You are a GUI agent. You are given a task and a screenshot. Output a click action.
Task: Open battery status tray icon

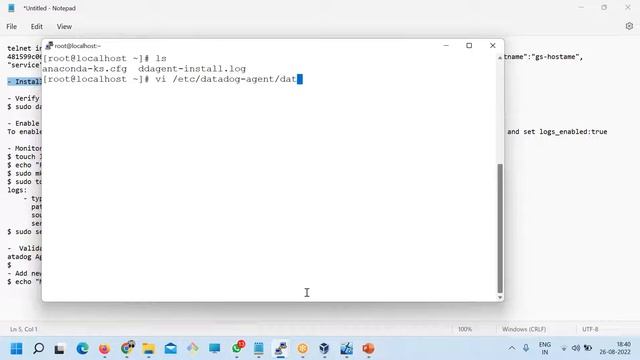point(588,348)
